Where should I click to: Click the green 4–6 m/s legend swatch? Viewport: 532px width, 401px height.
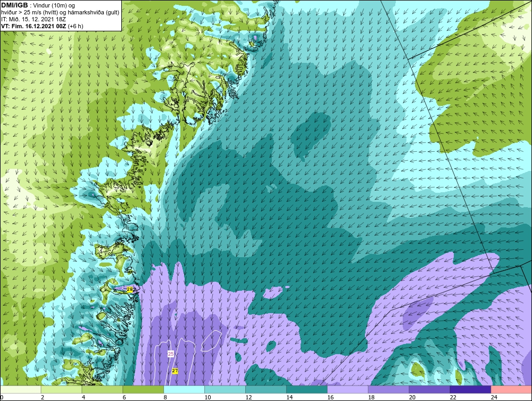pyautogui.click(x=103, y=389)
